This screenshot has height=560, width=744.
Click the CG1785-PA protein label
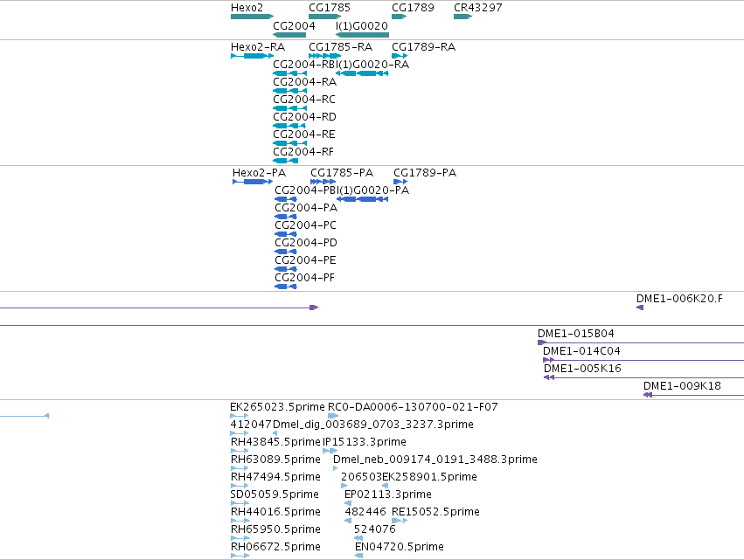pyautogui.click(x=342, y=173)
